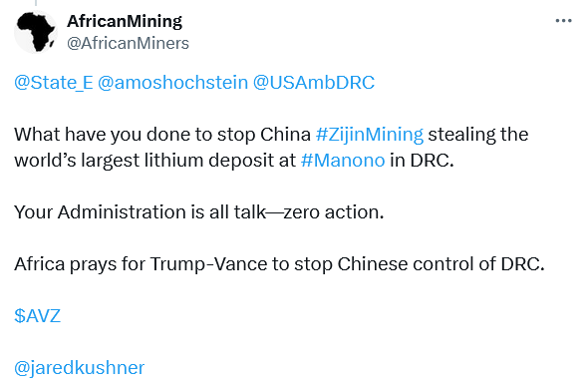Open the AfricanMining display name
This screenshot has width=588, height=389.
pyautogui.click(x=125, y=21)
